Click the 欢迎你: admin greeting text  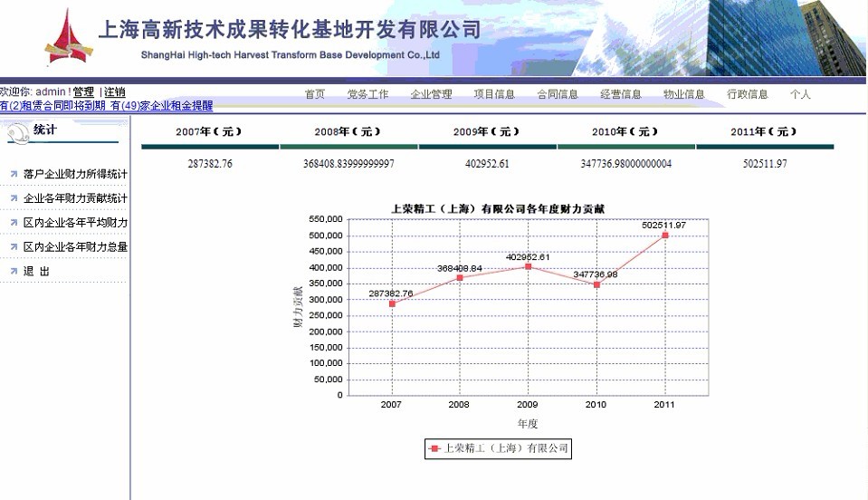35,91
